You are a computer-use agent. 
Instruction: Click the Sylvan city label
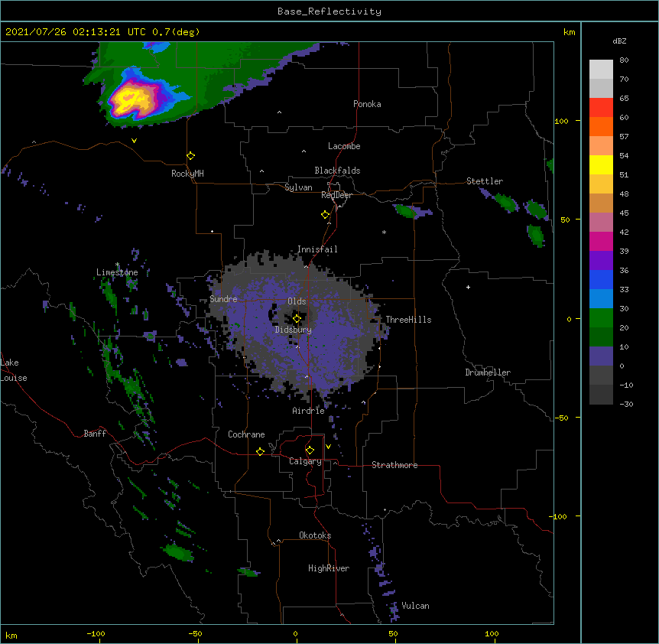(x=298, y=187)
